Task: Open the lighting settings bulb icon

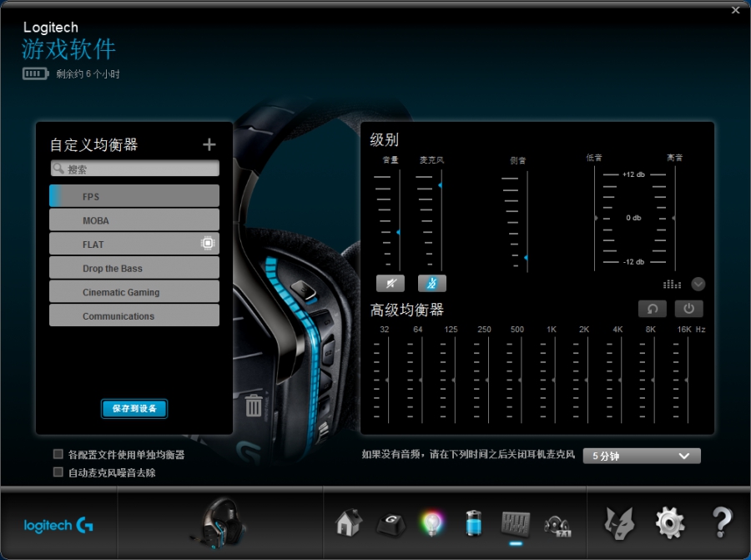Action: tap(431, 523)
